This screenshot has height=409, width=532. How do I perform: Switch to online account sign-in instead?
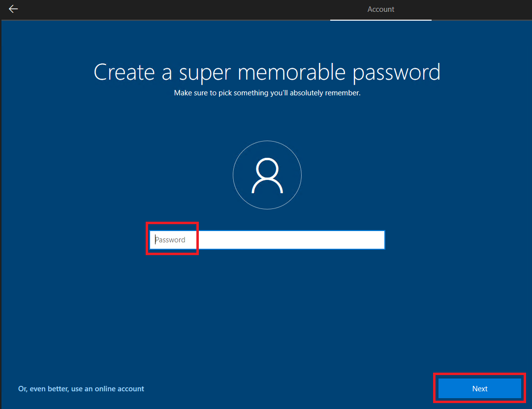[81, 389]
